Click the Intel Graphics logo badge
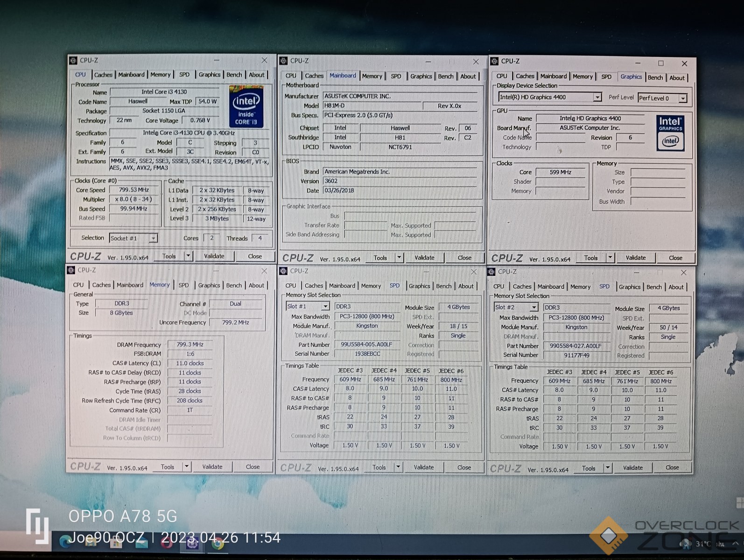Screen dimensions: 744x560 670,133
